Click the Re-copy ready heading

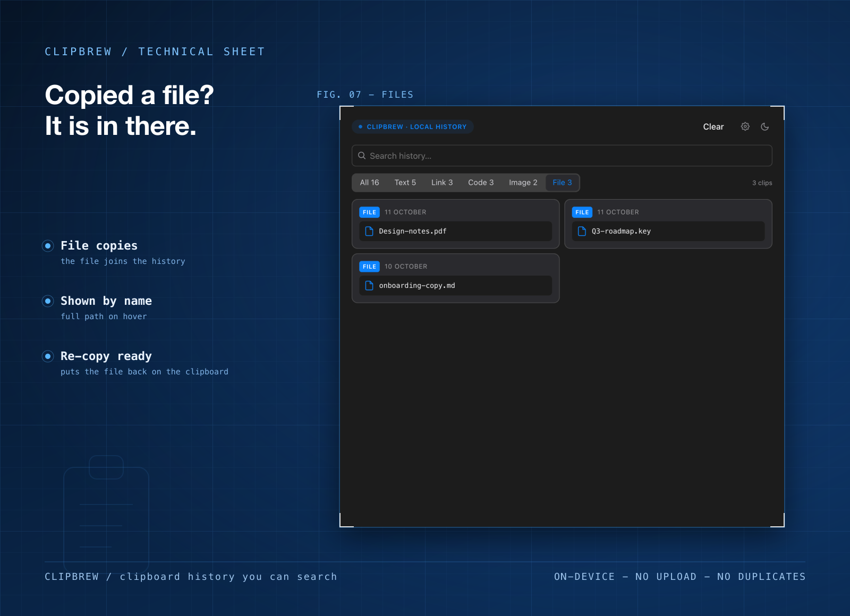[x=106, y=356]
